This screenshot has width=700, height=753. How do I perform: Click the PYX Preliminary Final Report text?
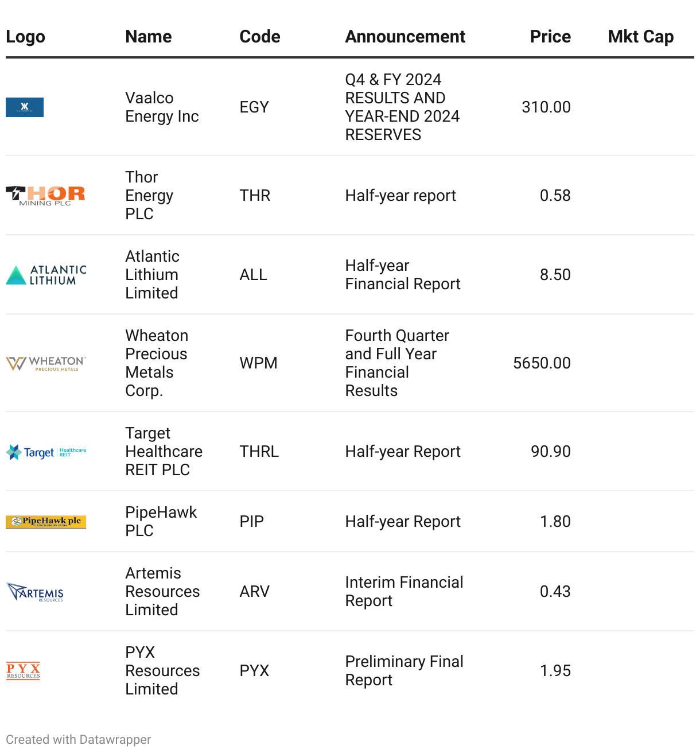(x=404, y=670)
